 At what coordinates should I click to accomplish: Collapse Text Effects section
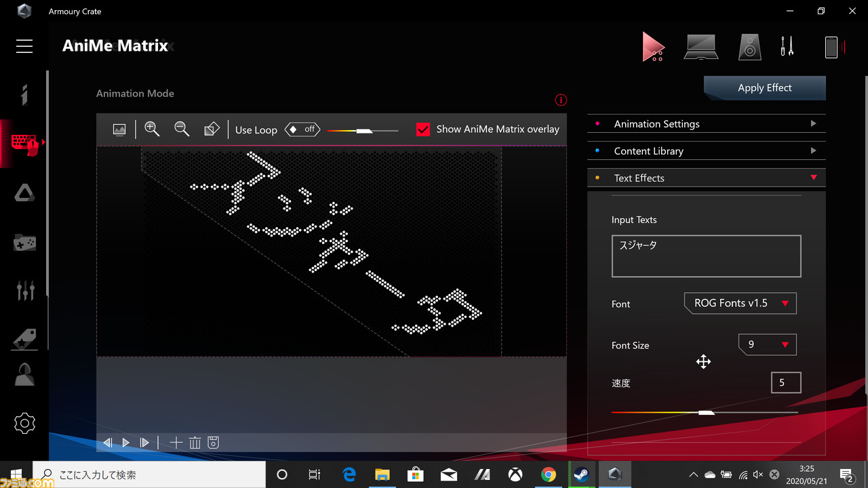706,178
